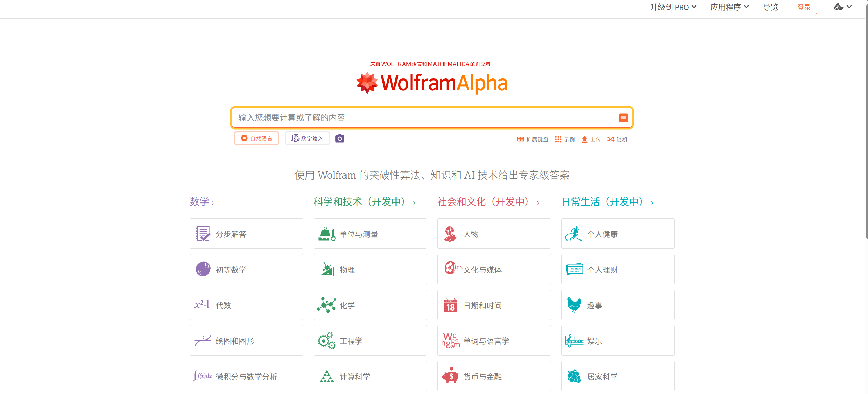The width and height of the screenshot is (868, 394).
Task: Click the chevron beside the 科学和技术 heading
Action: tap(414, 203)
